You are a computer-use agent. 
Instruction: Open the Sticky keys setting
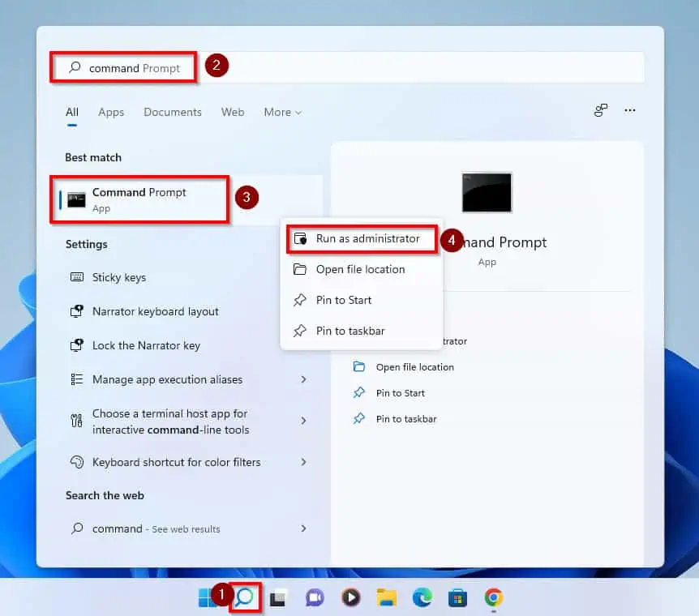pyautogui.click(x=187, y=277)
